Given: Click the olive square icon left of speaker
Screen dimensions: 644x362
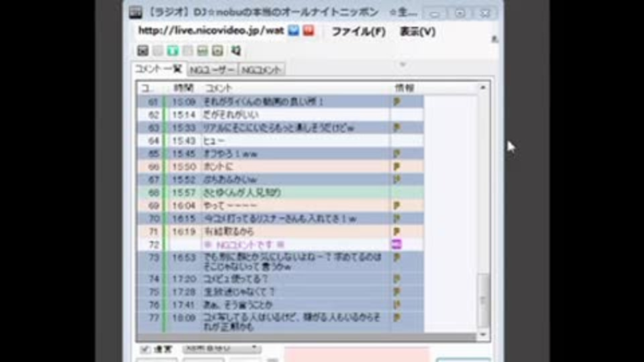Looking at the screenshot, I should click(217, 51).
